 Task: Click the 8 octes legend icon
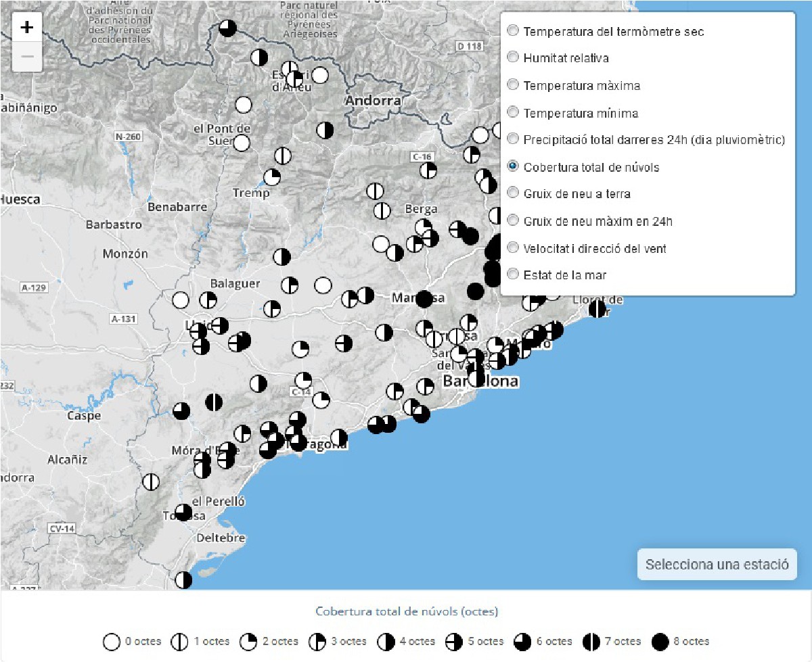click(x=660, y=641)
